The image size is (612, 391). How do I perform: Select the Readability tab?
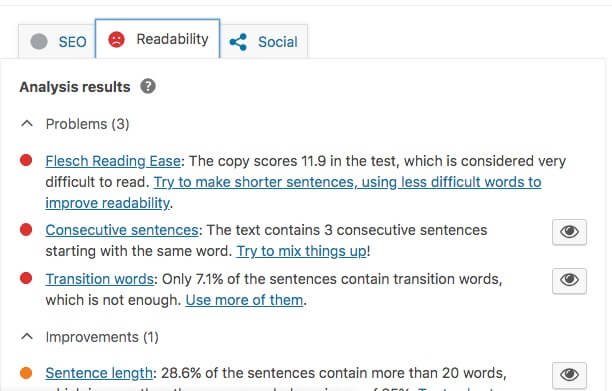tap(158, 39)
